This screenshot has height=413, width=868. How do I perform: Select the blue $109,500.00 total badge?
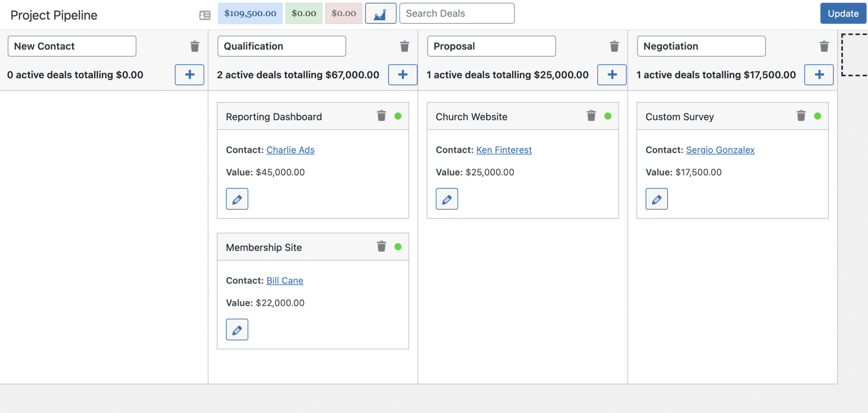point(250,14)
